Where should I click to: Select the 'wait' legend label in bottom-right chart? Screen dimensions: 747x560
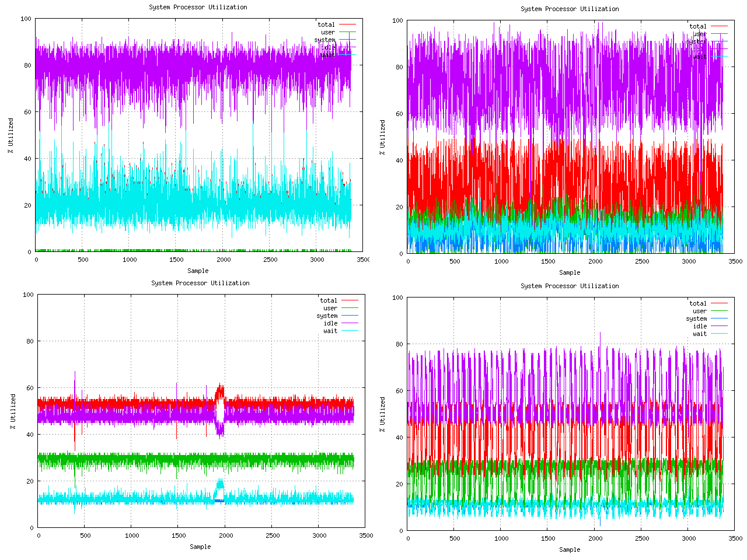pos(699,334)
